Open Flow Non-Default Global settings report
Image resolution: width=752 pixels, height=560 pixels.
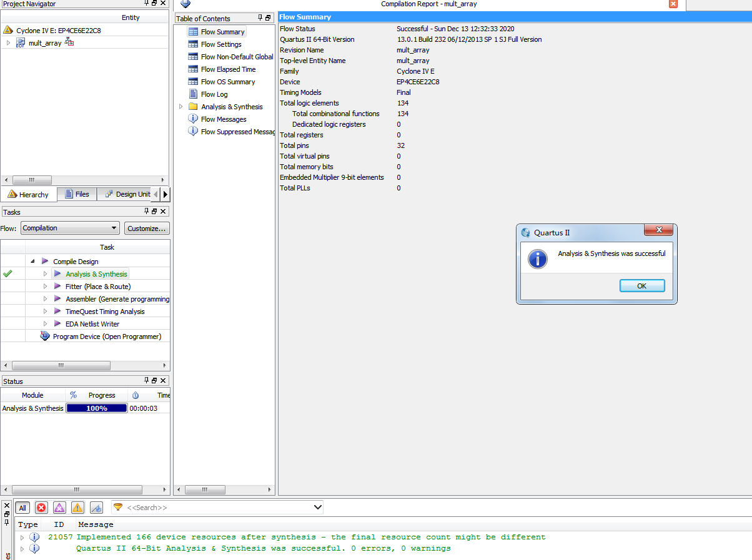click(x=237, y=57)
